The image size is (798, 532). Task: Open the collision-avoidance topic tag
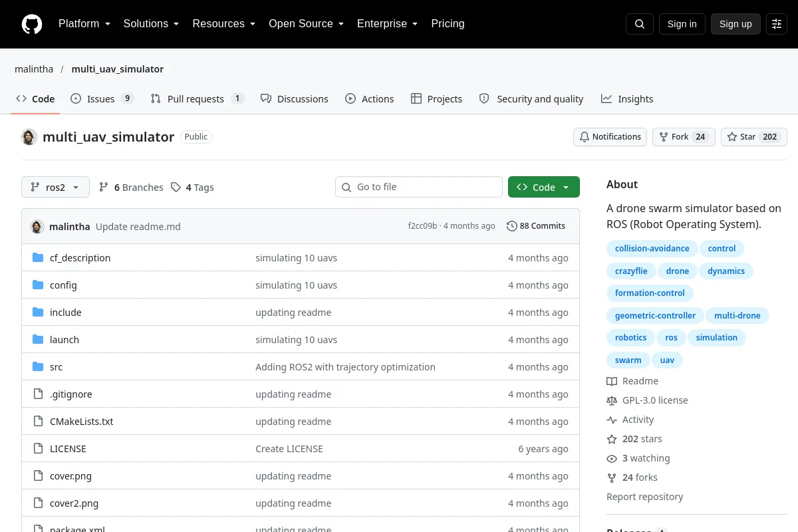pyautogui.click(x=652, y=249)
